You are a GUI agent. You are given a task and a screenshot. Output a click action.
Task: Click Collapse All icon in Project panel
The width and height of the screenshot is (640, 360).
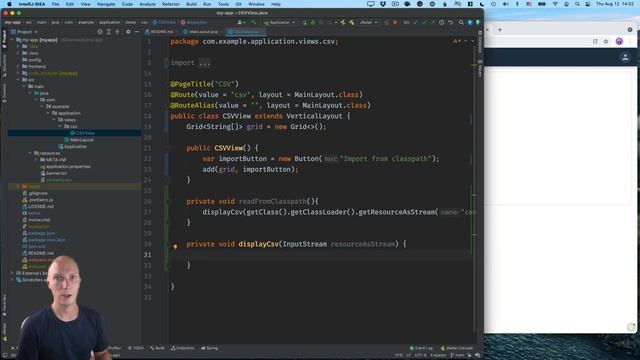point(118,32)
